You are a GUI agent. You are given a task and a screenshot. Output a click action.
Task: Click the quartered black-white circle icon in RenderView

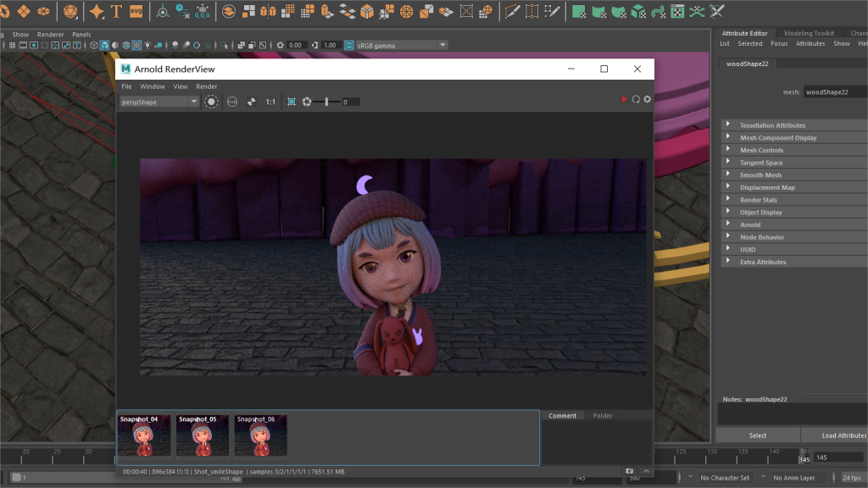(251, 102)
